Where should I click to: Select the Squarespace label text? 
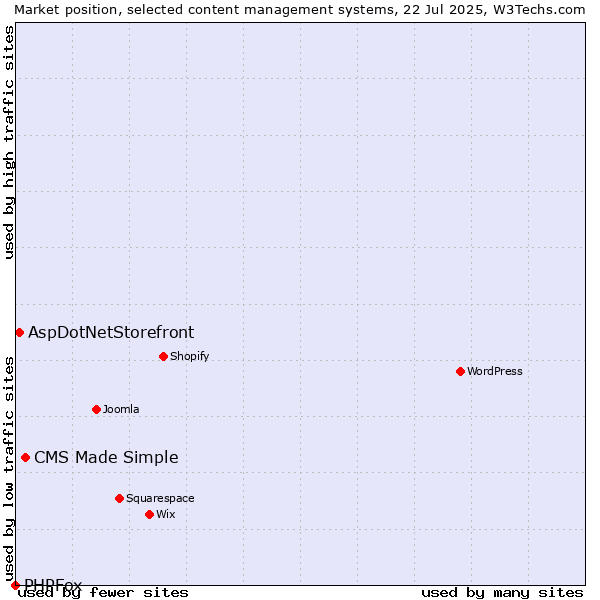pyautogui.click(x=160, y=498)
